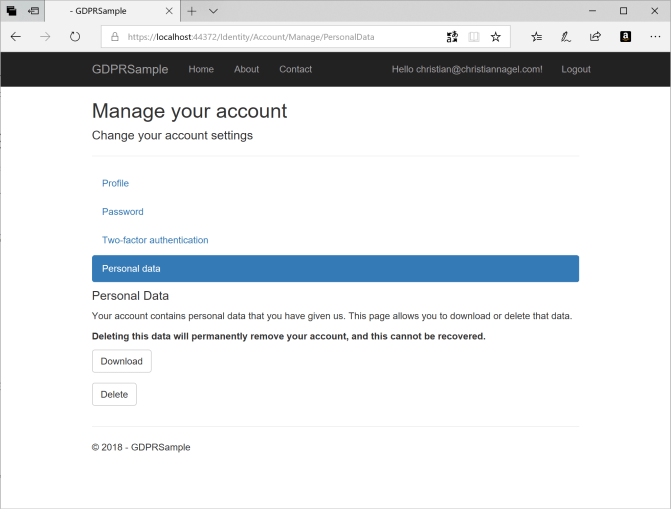Click the Download personal data button
This screenshot has width=671, height=509.
pos(122,361)
